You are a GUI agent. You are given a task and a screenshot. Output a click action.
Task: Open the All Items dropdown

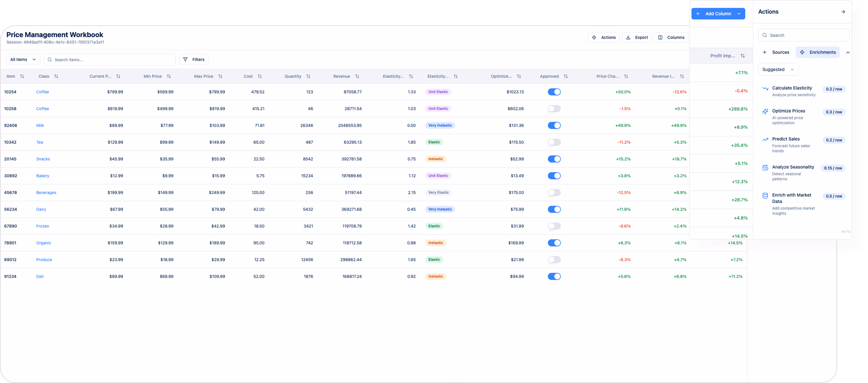click(x=23, y=59)
